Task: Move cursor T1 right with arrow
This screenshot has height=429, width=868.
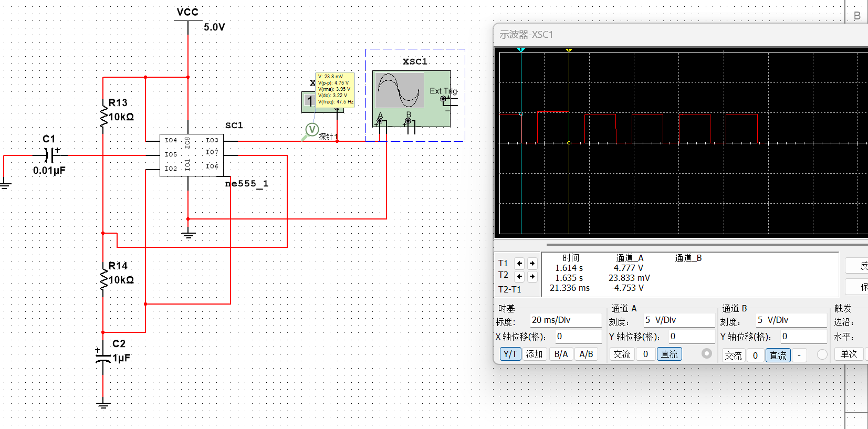Action: pos(532,264)
